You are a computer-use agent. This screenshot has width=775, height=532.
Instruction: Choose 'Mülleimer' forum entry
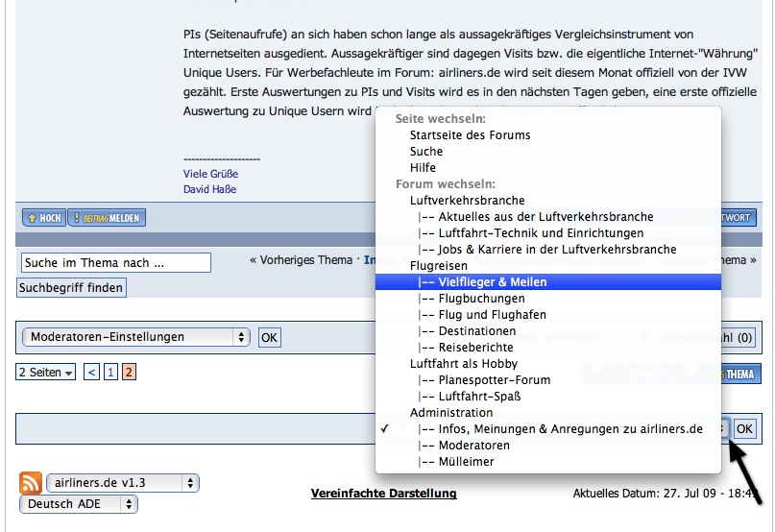548,461
